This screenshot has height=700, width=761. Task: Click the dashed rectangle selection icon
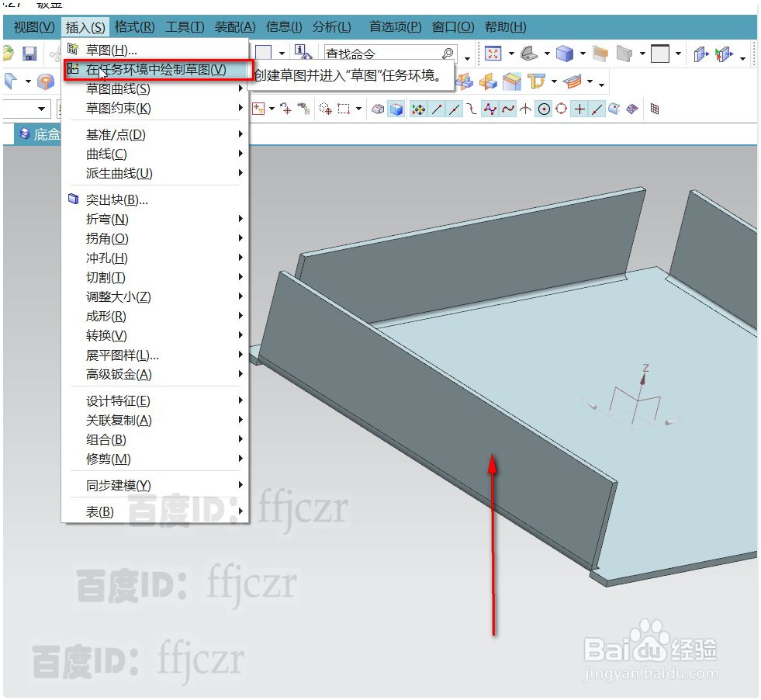click(x=344, y=109)
